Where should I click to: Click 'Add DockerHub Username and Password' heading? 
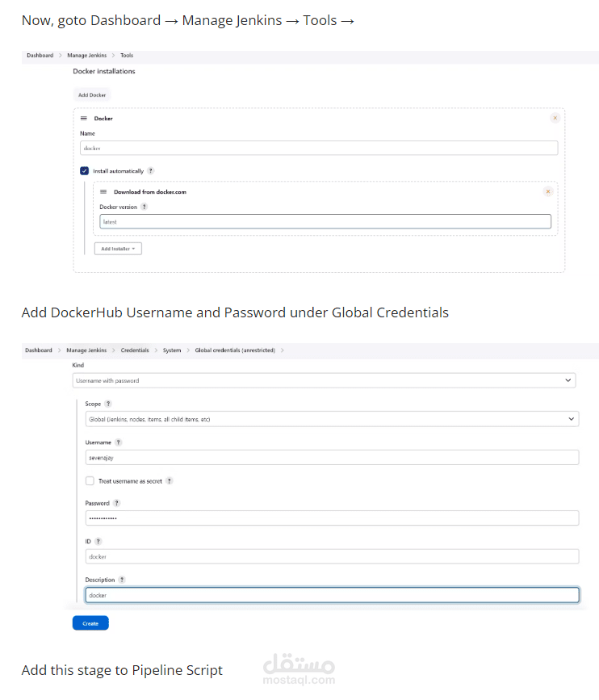click(x=235, y=312)
